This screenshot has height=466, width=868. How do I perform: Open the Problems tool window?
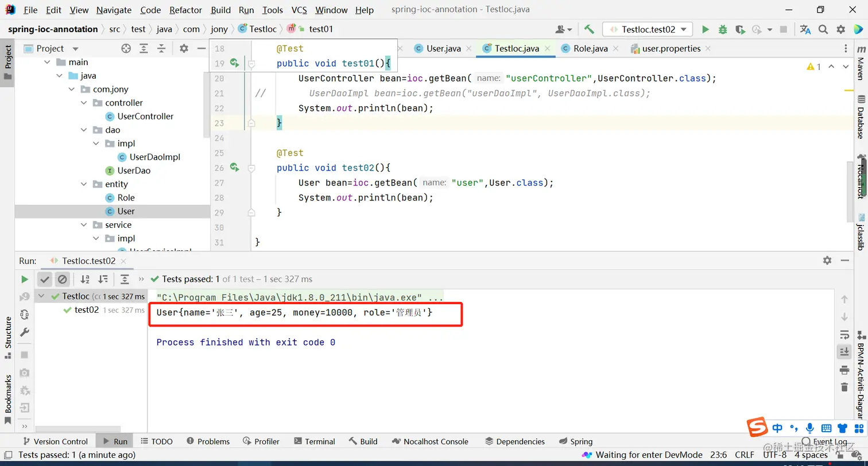(x=207, y=441)
